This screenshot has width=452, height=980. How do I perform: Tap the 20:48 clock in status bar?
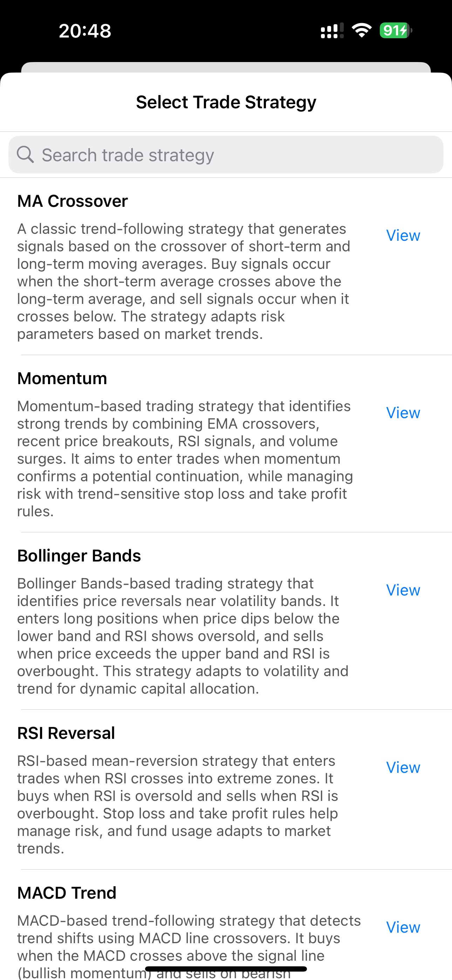click(x=85, y=31)
